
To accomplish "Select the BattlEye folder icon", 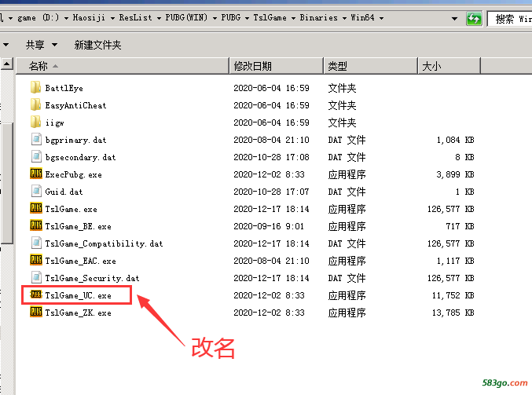I will click(35, 87).
